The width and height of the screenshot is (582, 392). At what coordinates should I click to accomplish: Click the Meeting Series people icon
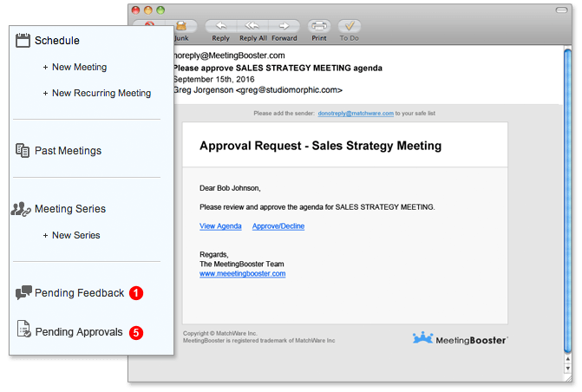tap(21, 209)
